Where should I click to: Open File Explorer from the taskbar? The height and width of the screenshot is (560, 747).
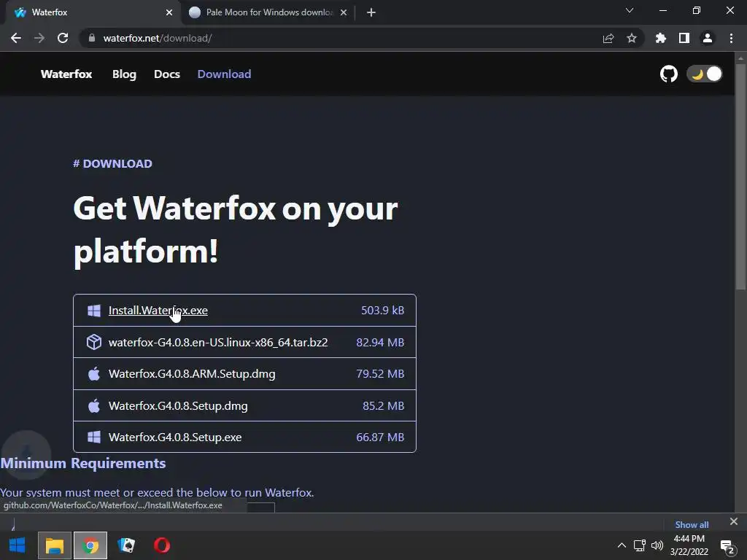pos(54,545)
